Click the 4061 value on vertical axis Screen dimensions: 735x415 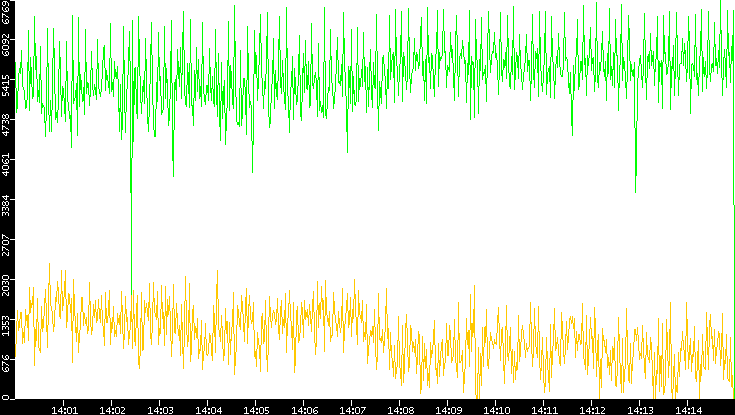5,166
